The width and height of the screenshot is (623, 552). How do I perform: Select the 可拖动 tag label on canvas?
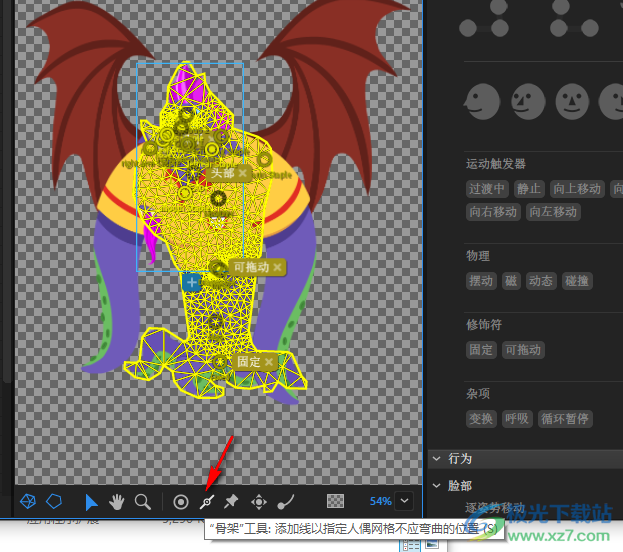(x=251, y=267)
